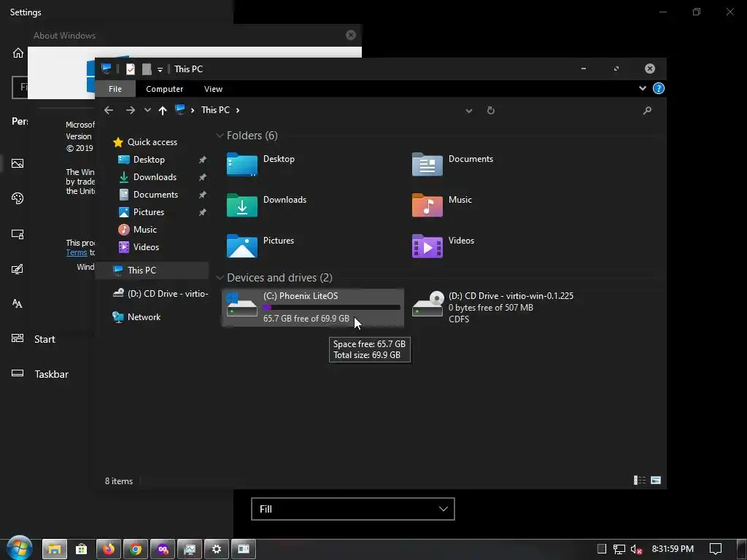Select the Documents folder icon in main pane
747x560 pixels.
pos(427,164)
